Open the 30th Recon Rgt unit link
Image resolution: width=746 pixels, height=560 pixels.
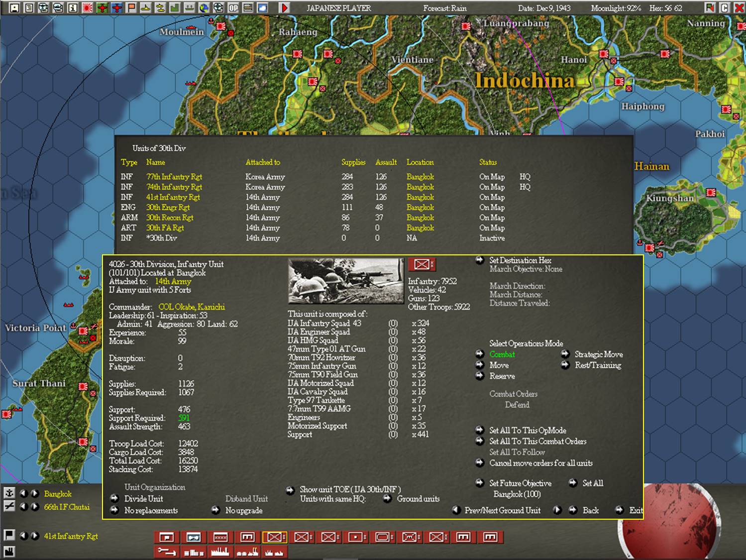point(170,218)
